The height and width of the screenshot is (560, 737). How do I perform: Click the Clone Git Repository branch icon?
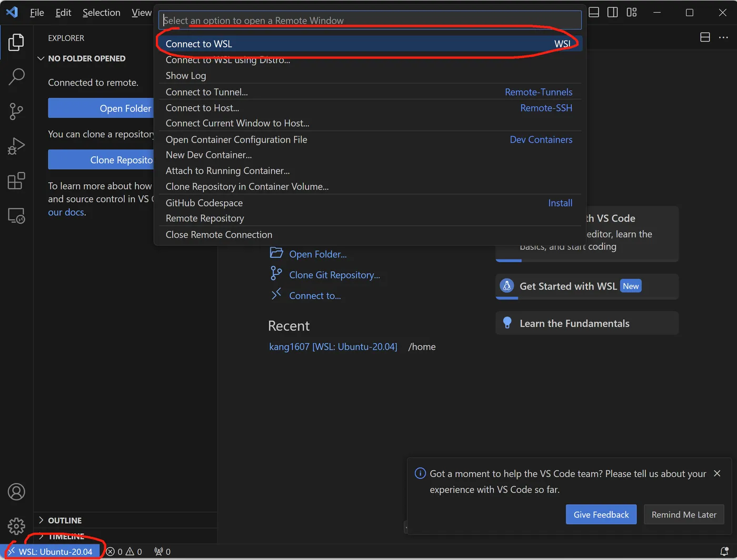pos(276,273)
